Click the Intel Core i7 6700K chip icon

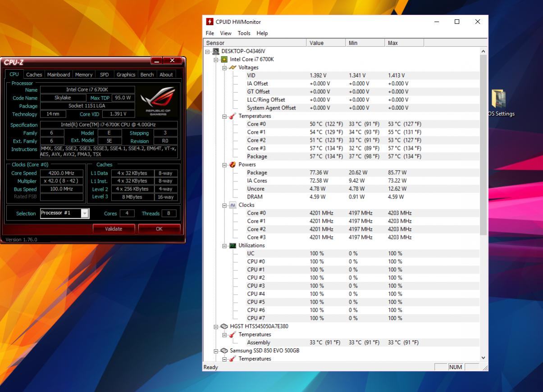coord(224,59)
